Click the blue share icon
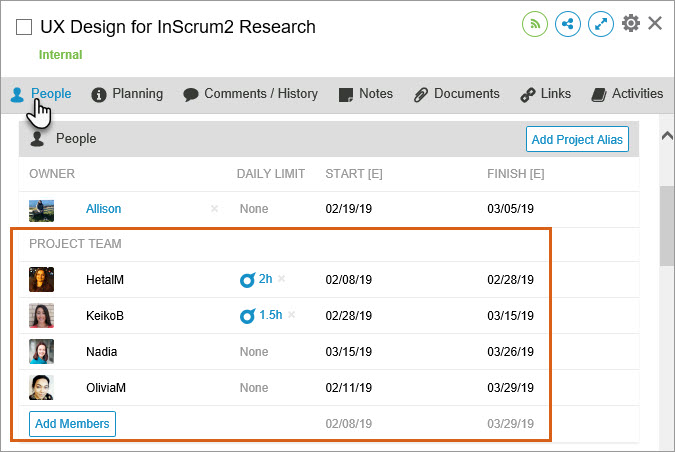The width and height of the screenshot is (675, 452). tap(568, 24)
